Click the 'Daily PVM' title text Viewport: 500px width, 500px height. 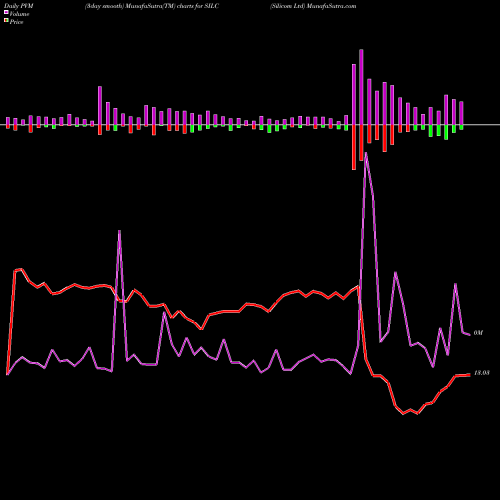18,6
